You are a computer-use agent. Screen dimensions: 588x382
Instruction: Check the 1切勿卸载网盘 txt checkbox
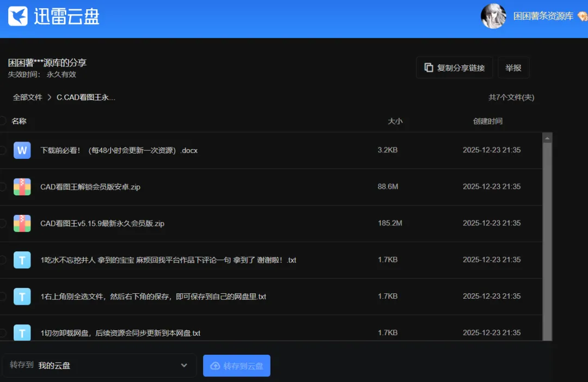[3, 333]
